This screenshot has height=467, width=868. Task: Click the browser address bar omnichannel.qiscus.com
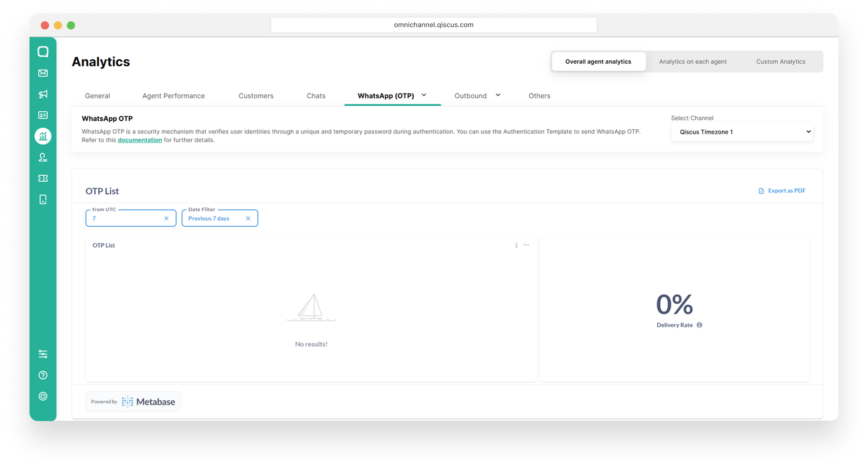coord(434,25)
